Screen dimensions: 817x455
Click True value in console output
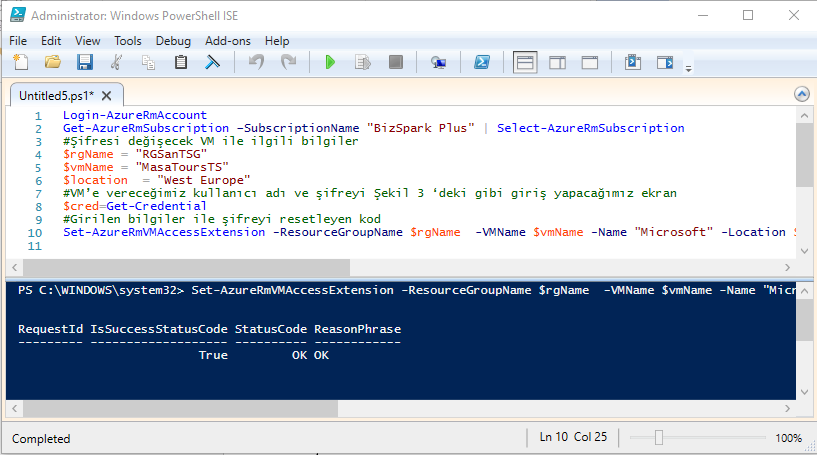tap(213, 355)
